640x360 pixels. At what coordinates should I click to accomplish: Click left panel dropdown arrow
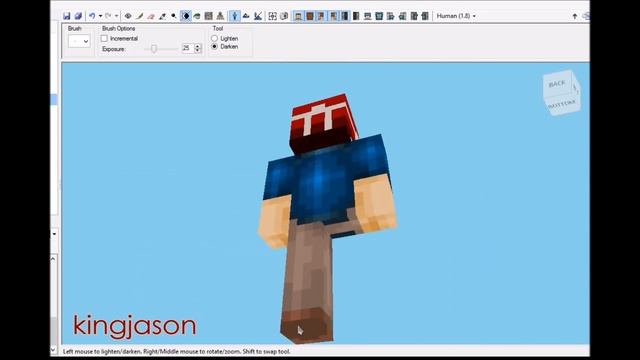[x=54, y=234]
